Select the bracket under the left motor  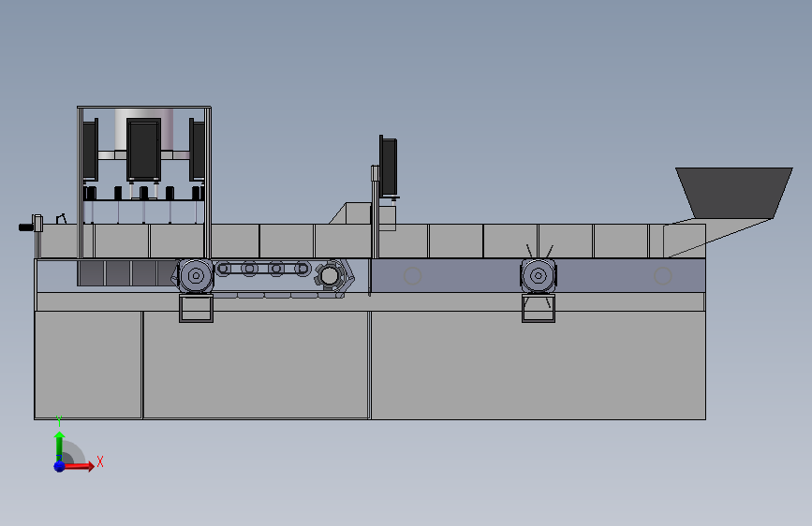pyautogui.click(x=196, y=309)
